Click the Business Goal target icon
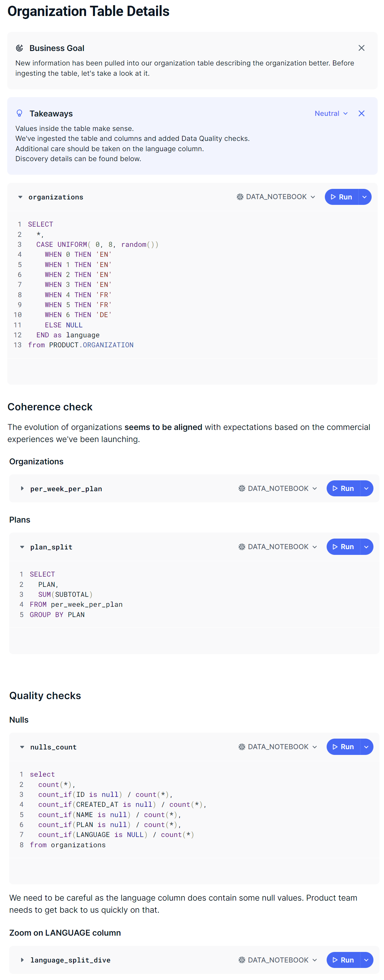The width and height of the screenshot is (384, 980). coord(19,48)
